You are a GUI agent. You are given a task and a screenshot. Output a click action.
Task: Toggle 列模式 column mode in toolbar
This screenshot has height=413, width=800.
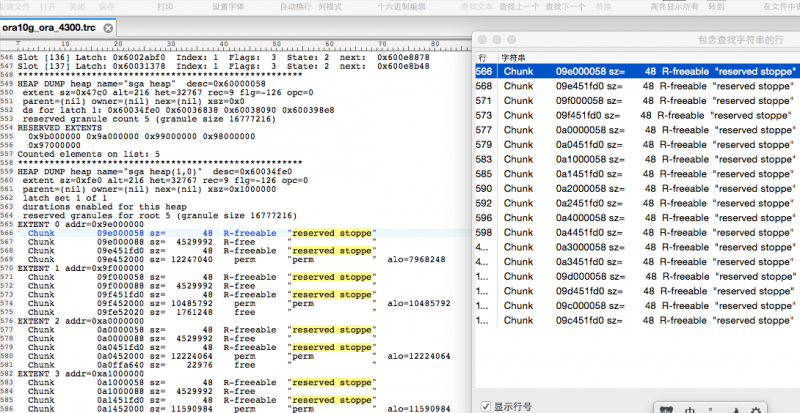(x=330, y=7)
